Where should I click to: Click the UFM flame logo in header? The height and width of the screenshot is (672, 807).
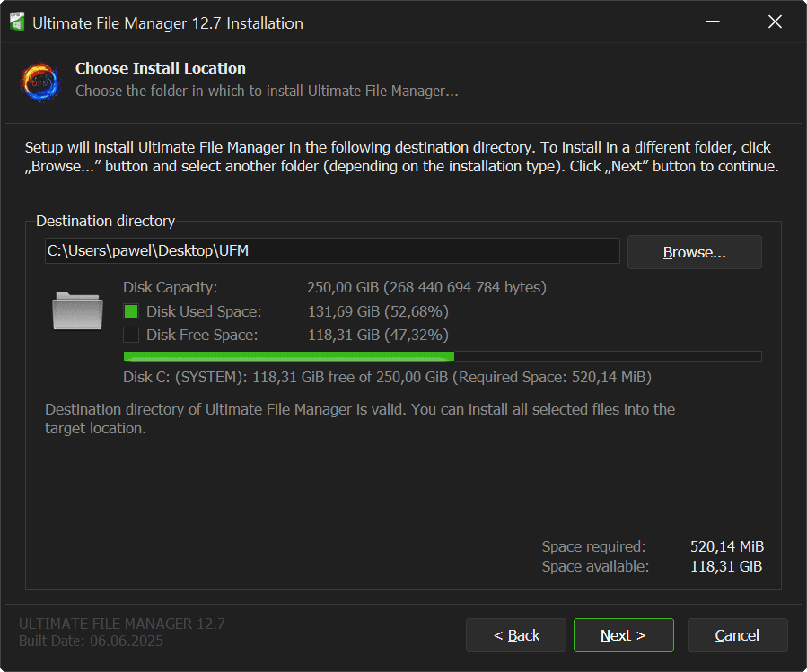[40, 81]
